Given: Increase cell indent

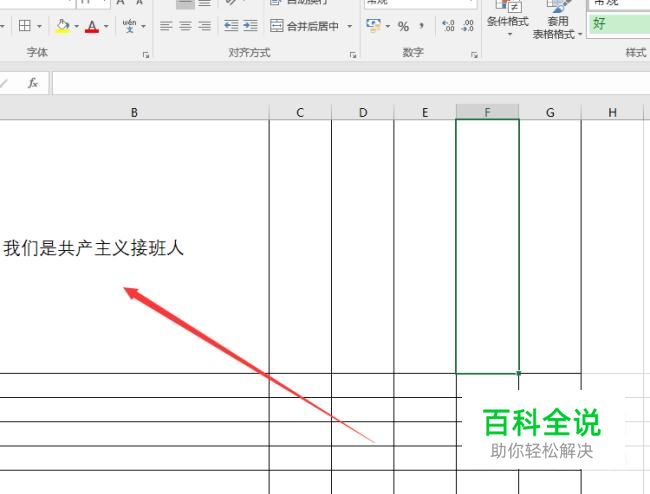Looking at the screenshot, I should coord(250,26).
